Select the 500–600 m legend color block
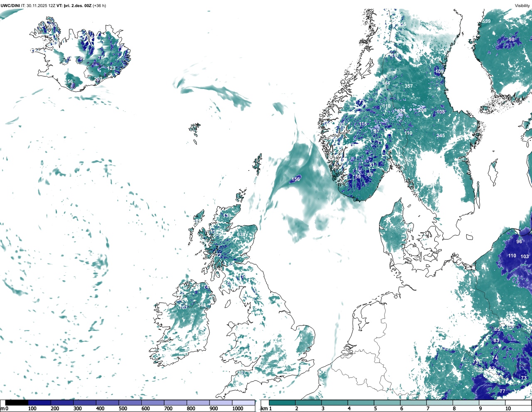This screenshot has height=412, width=532. (x=130, y=402)
